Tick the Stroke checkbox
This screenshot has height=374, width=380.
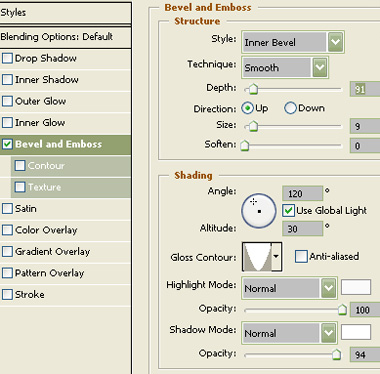click(x=7, y=294)
